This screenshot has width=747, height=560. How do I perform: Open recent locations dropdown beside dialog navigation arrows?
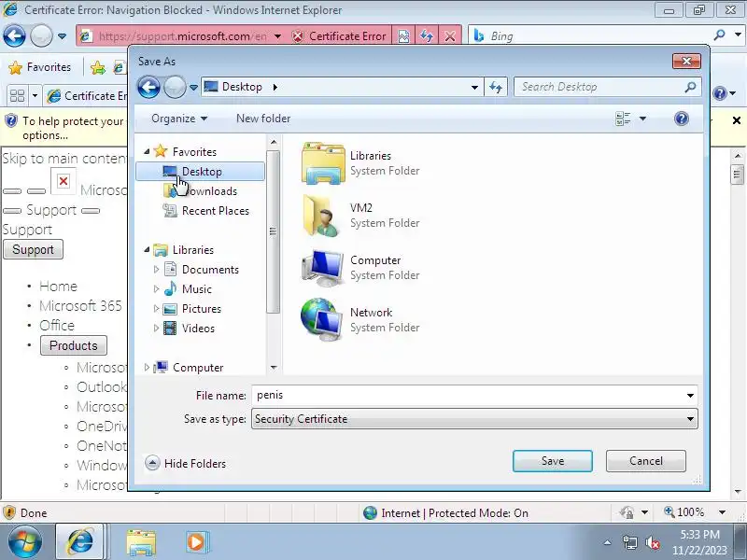[x=193, y=88]
